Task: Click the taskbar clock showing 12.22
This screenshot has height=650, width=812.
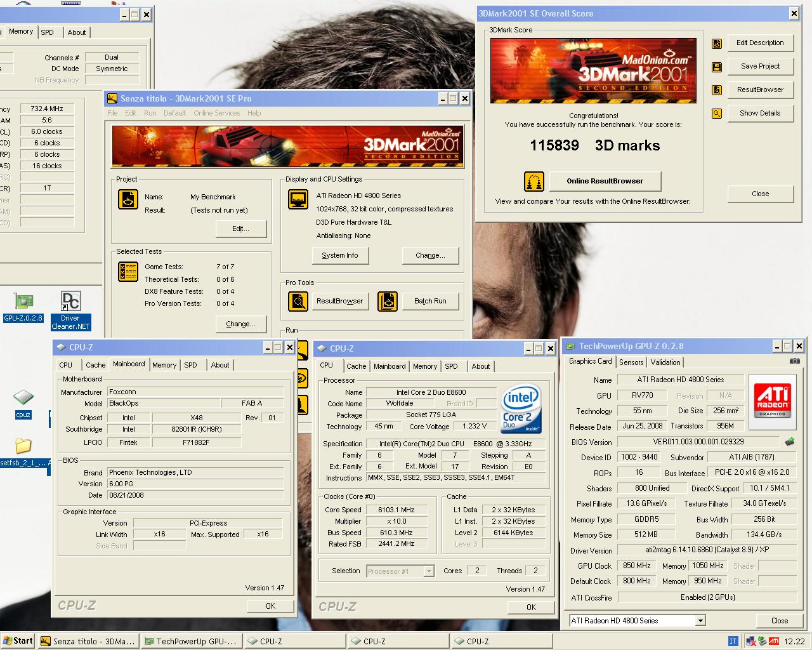Action: (794, 641)
